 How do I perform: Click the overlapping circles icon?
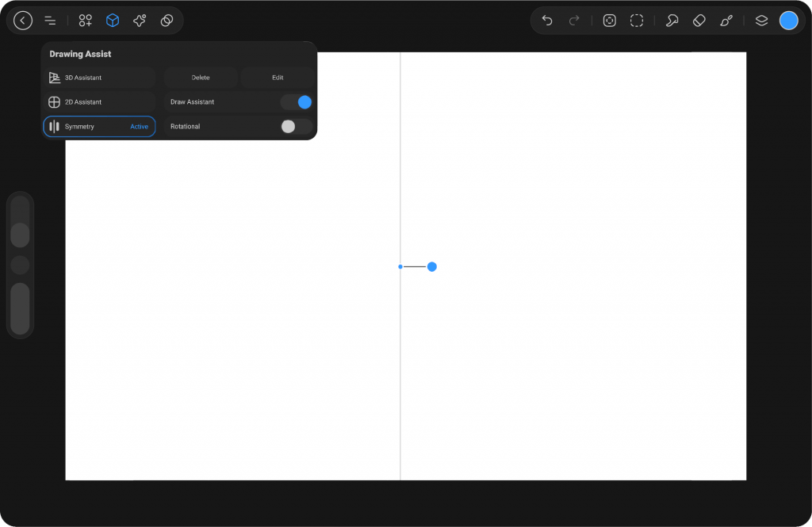[167, 21]
